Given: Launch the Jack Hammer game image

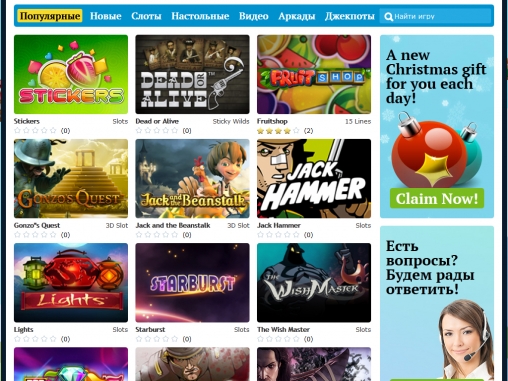Looking at the screenshot, I should coord(314,178).
